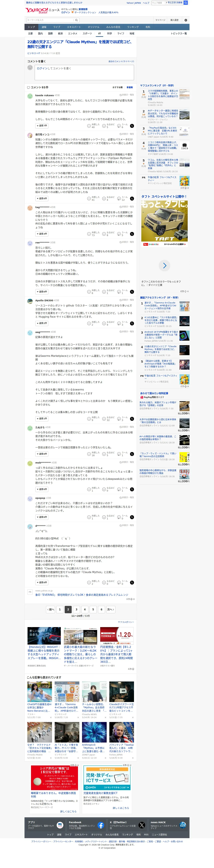Open the X (旧Twitter) footer icon
The width and height of the screenshot is (214, 868).
[142, 825]
